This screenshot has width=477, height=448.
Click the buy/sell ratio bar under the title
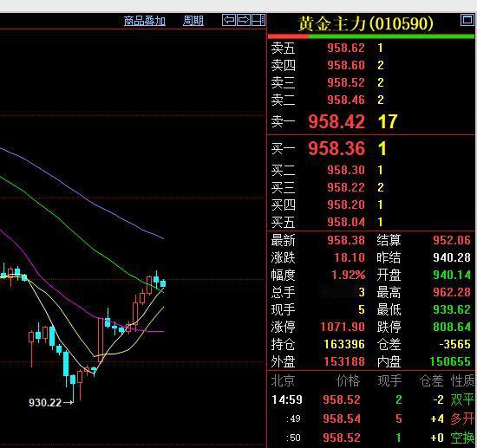point(371,36)
